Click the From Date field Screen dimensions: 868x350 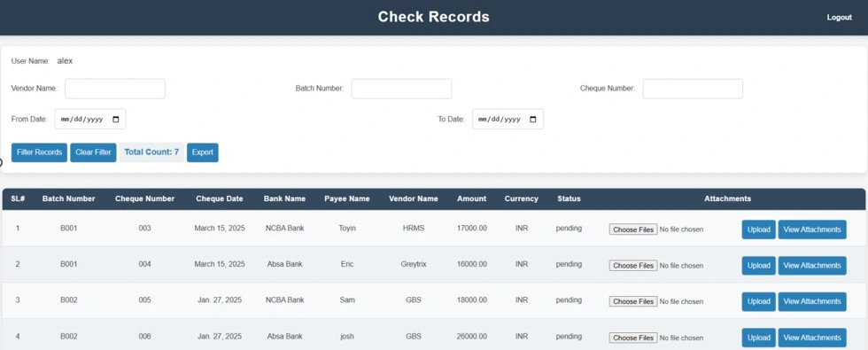point(90,119)
